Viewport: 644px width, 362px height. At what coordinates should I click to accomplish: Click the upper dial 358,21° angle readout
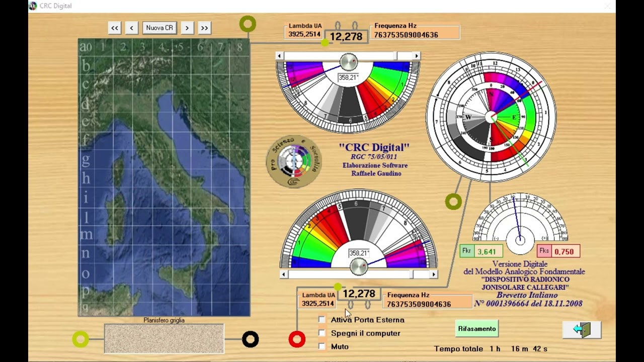(348, 77)
